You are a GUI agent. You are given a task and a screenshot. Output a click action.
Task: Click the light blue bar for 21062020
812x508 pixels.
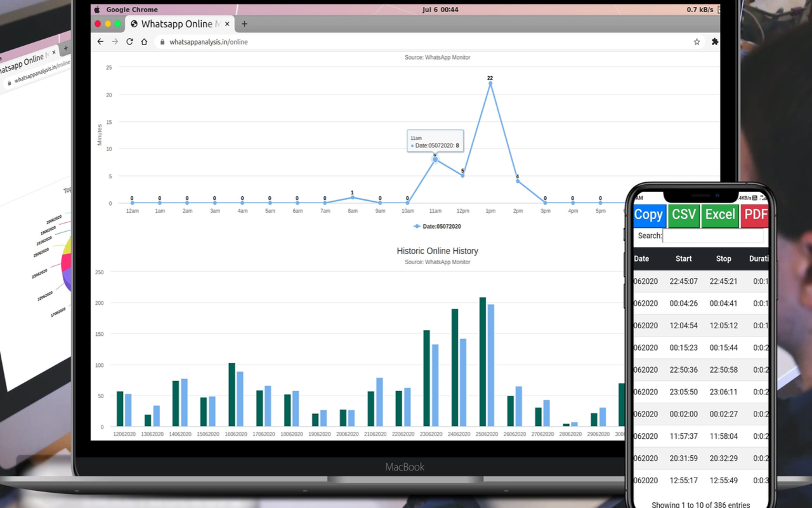(379, 402)
